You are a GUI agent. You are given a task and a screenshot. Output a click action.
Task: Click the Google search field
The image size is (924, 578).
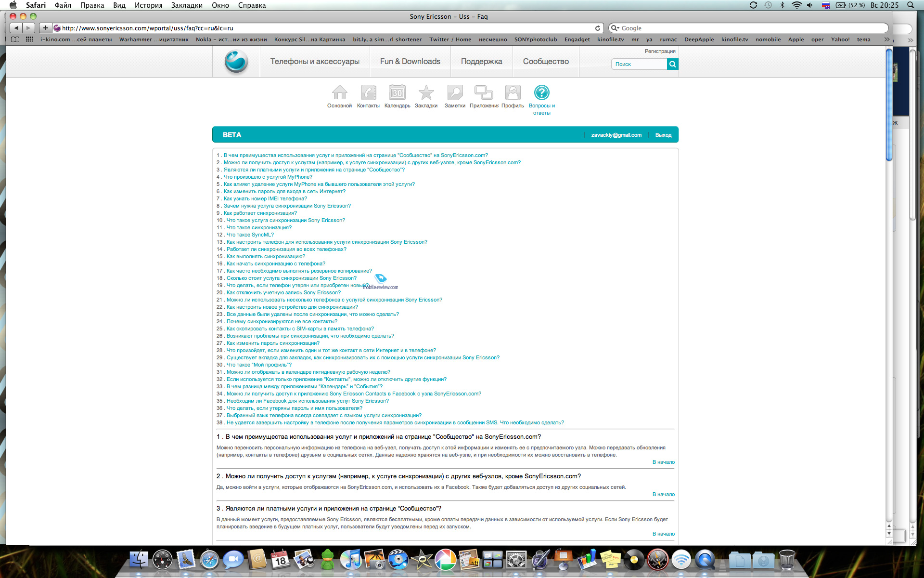pos(748,28)
